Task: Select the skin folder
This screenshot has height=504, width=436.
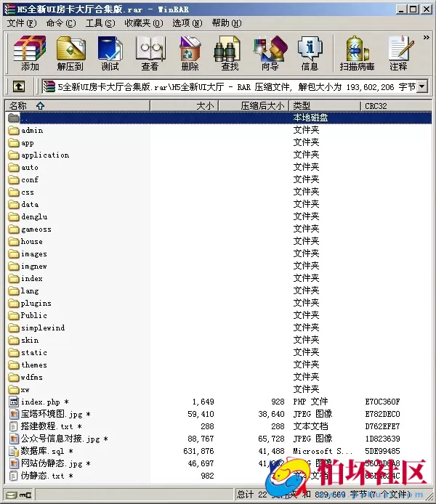Action: (x=23, y=340)
